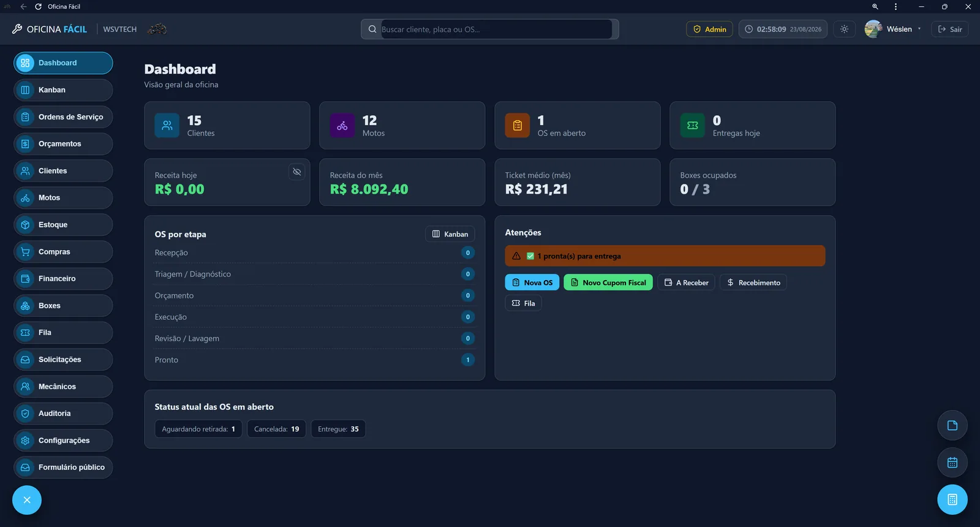Viewport: 980px width, 527px height.
Task: Click the Boxes sidebar icon
Action: click(25, 306)
